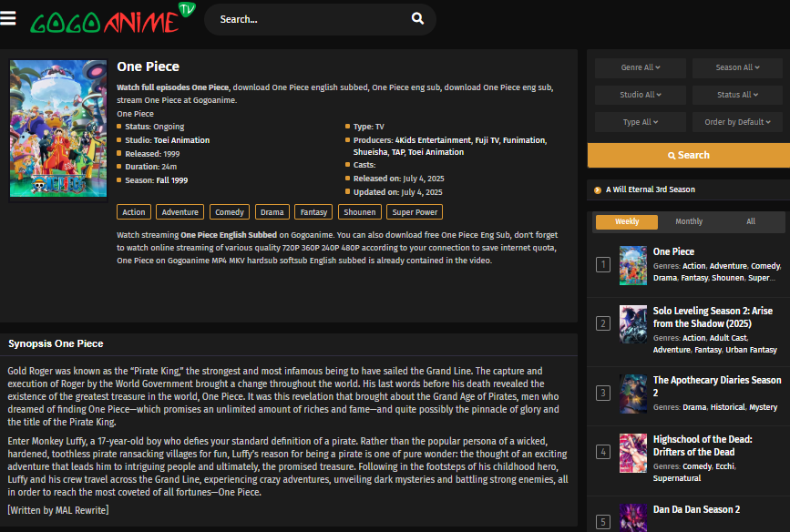Open the Funimation producer link
Image resolution: width=790 pixels, height=532 pixels.
pyautogui.click(x=524, y=140)
